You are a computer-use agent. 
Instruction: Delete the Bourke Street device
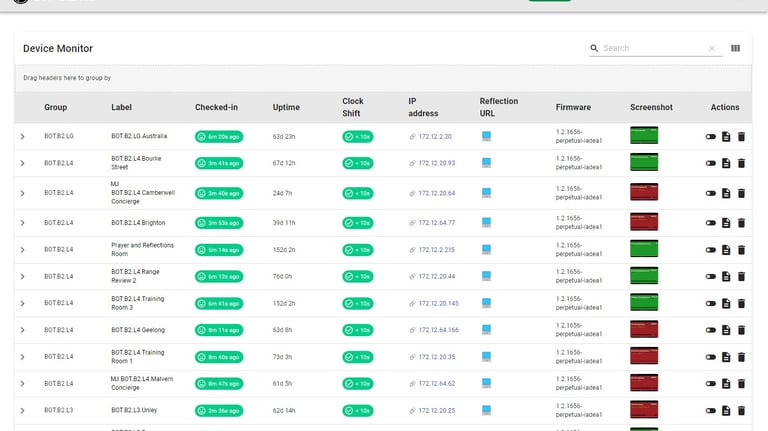741,163
